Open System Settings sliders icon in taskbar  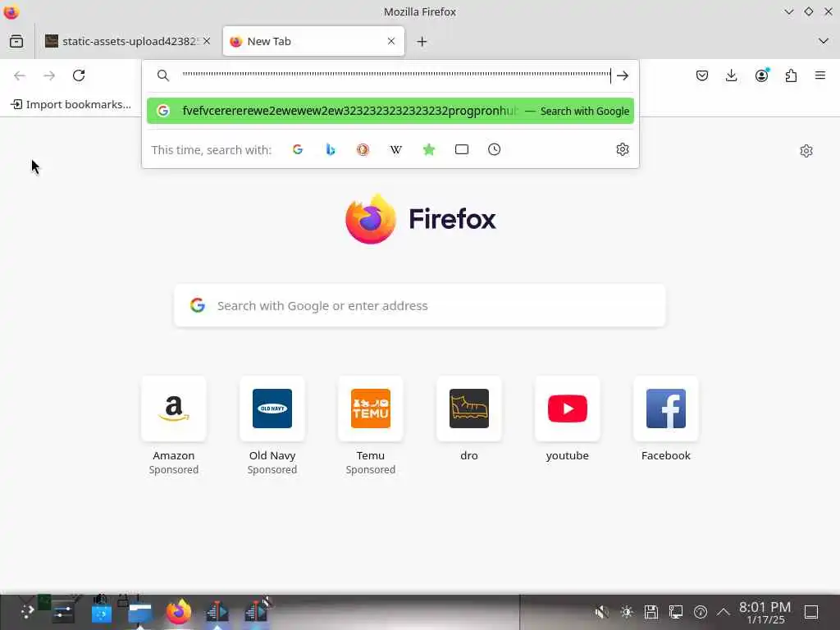coord(63,612)
